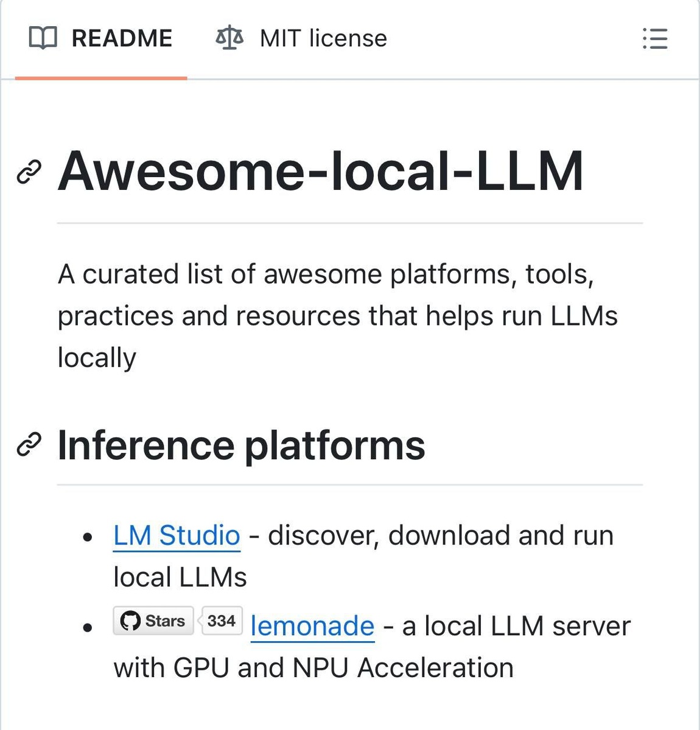700x730 pixels.
Task: Click text 'discover, download and run'
Action: 441,535
